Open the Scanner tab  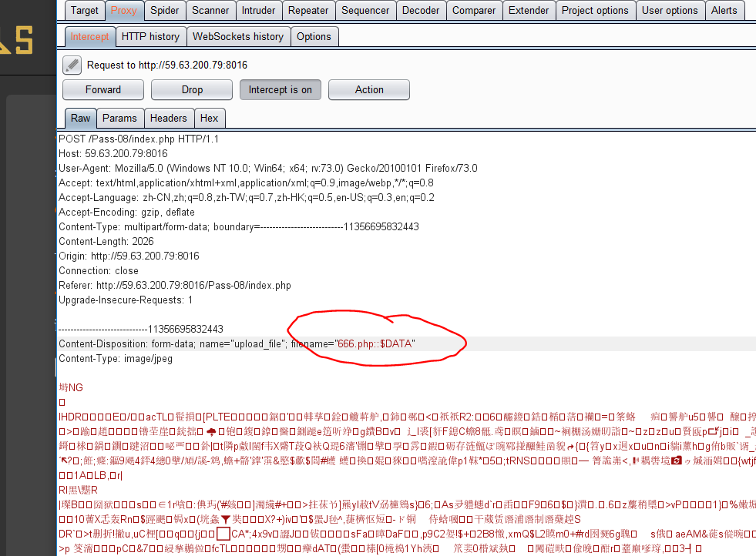tap(210, 11)
